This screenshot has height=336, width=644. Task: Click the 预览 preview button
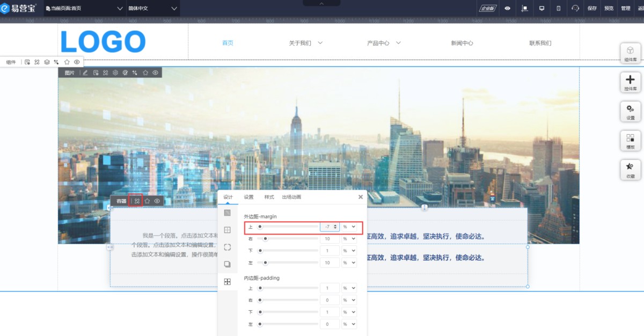click(x=609, y=8)
